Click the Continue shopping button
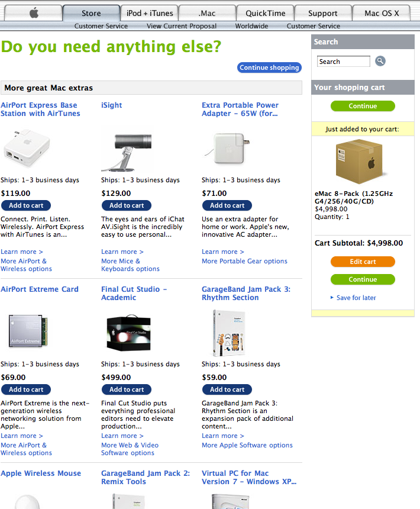This screenshot has height=509, width=420. [x=269, y=67]
